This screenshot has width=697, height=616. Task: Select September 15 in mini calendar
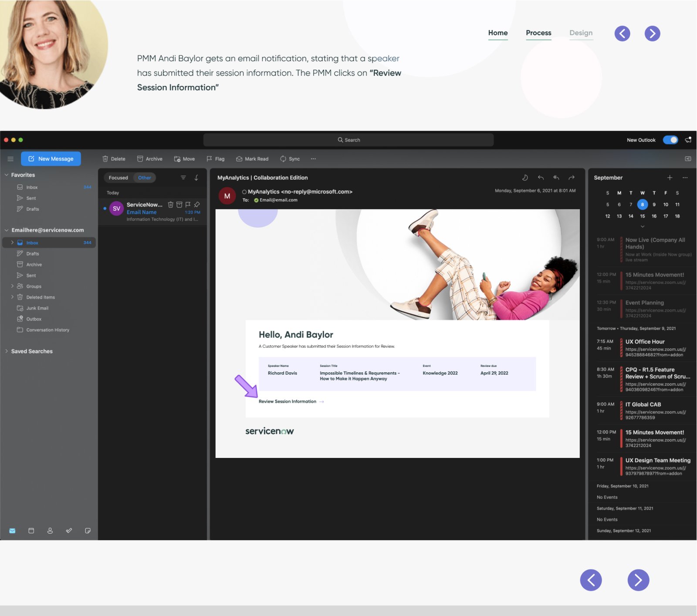(643, 216)
